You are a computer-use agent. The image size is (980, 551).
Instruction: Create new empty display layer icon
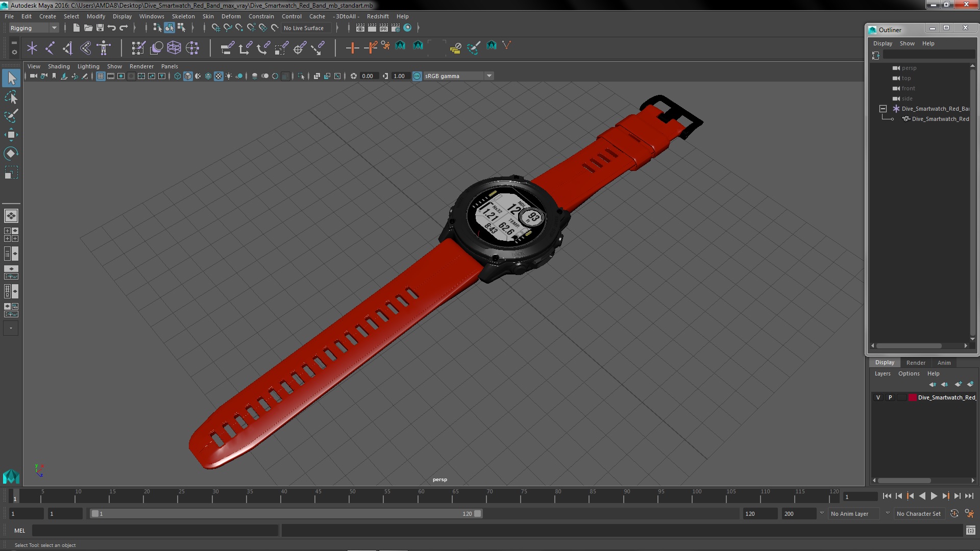click(958, 384)
